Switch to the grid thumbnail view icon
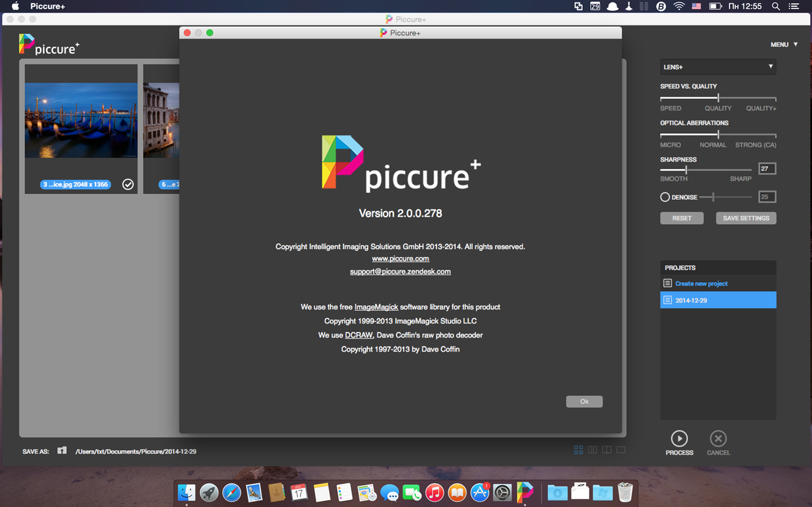This screenshot has width=812, height=507. (578, 450)
